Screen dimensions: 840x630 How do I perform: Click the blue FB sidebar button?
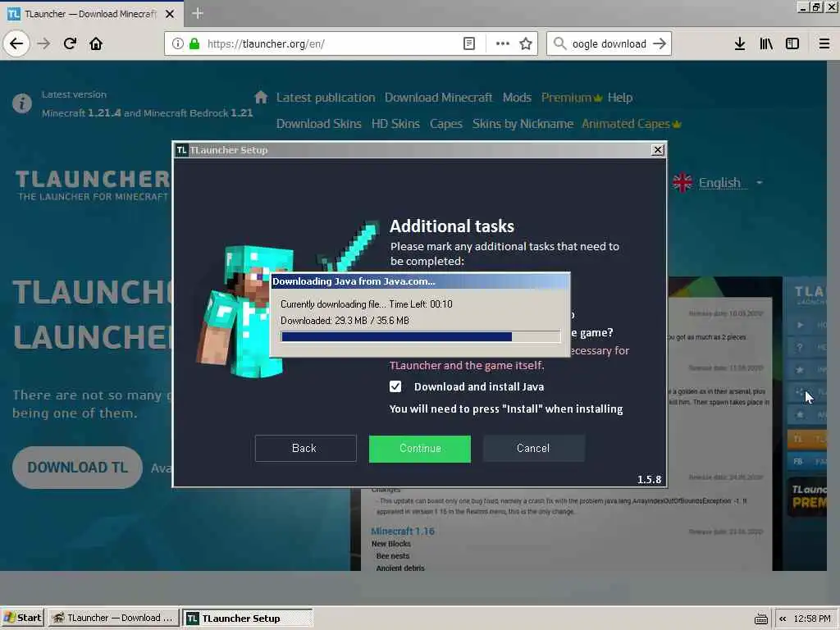coord(807,461)
